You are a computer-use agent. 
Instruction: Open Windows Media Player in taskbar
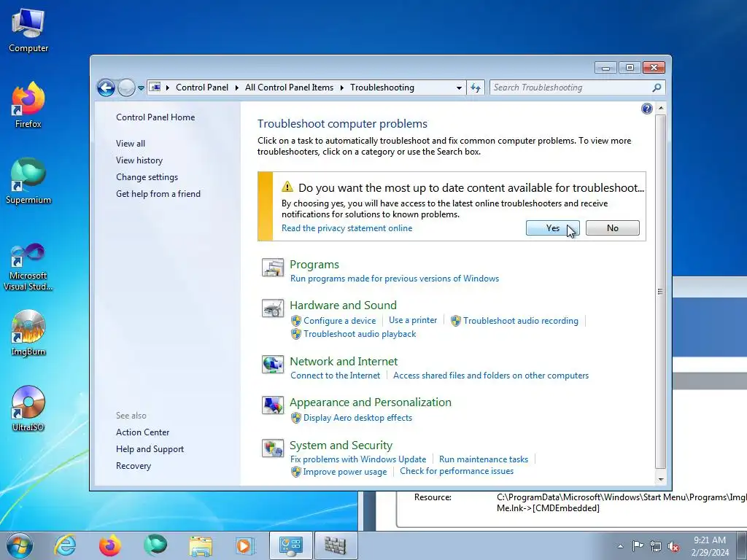[x=245, y=545]
